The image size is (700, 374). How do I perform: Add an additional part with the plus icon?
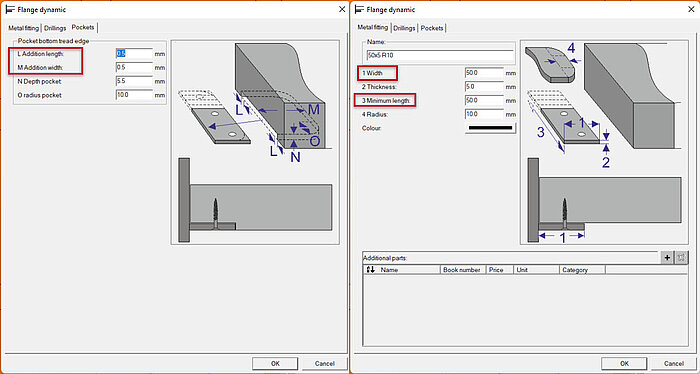(x=667, y=258)
